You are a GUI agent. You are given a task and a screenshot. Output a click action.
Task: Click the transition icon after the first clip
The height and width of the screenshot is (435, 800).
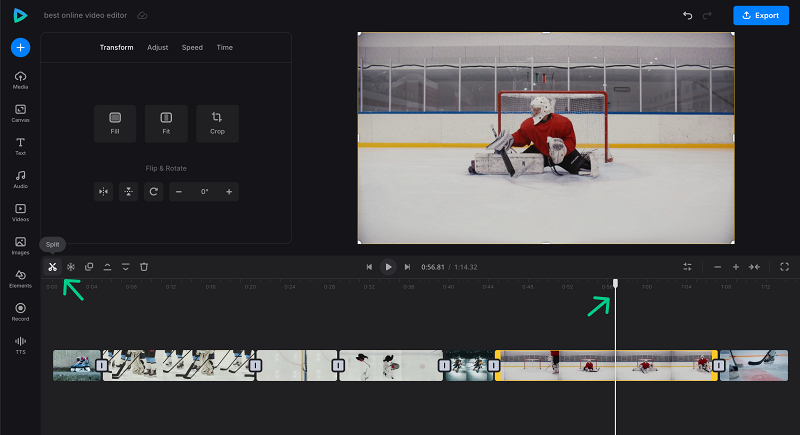click(x=102, y=365)
